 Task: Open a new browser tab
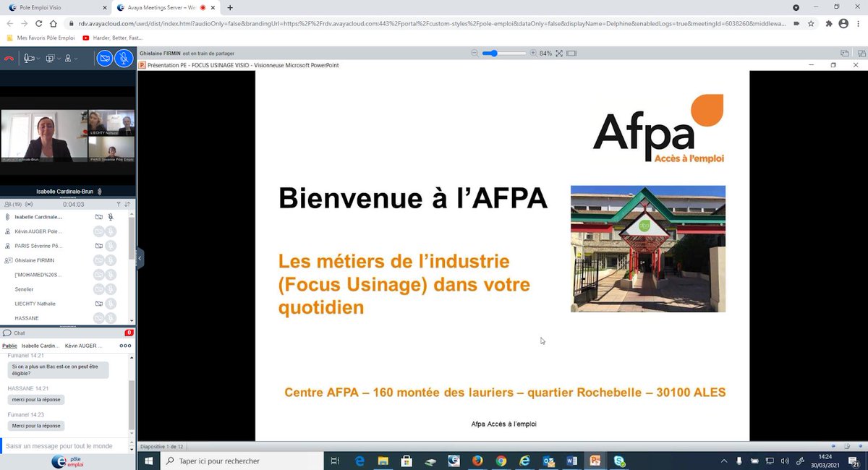pos(229,7)
